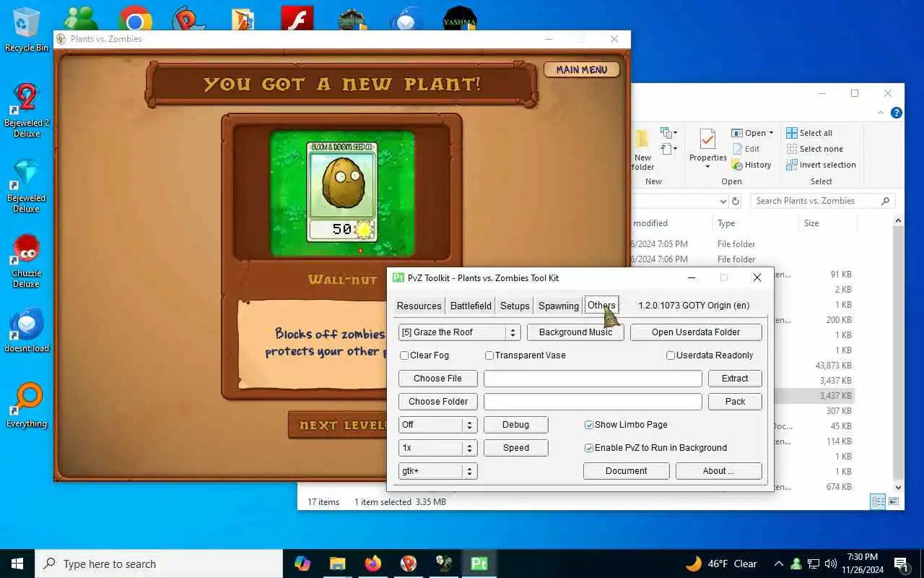Click Open Userdata Folder button
Image resolution: width=924 pixels, height=578 pixels.
click(x=696, y=332)
